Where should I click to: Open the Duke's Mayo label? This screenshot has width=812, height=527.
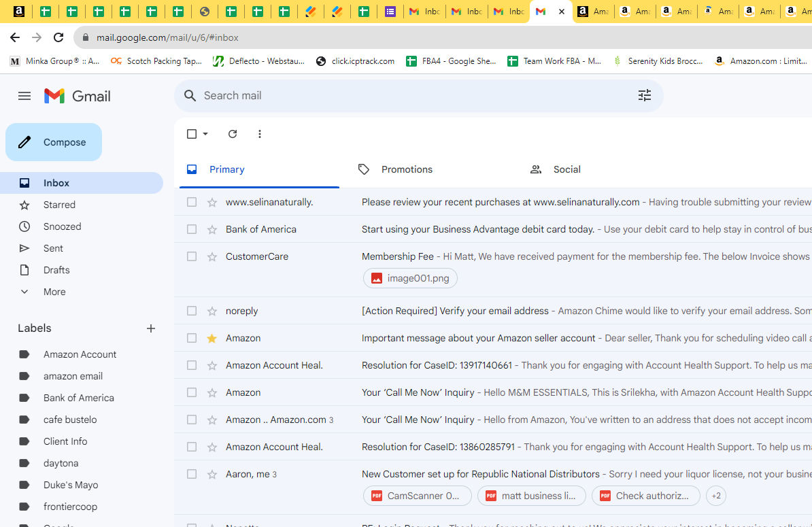tap(71, 485)
